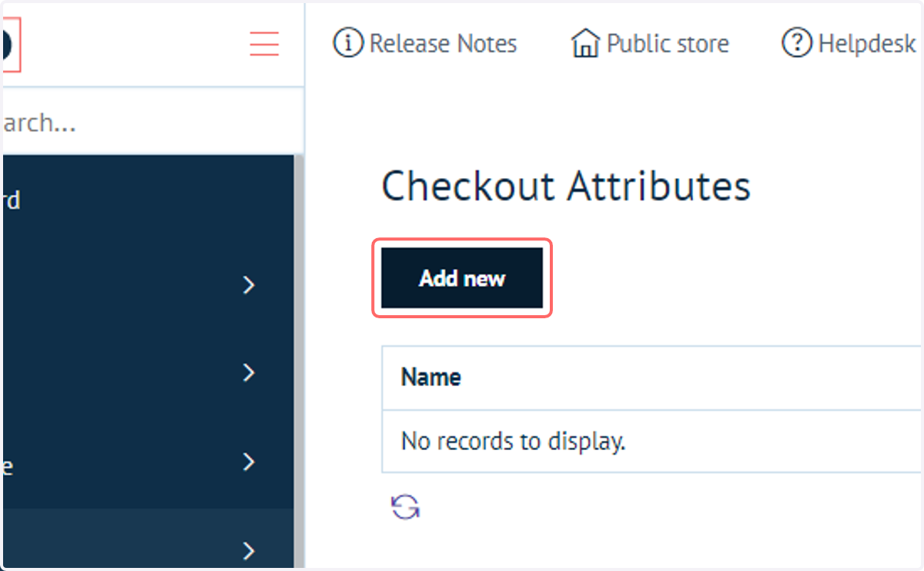
Task: Click the Helpdesk question mark icon
Action: tap(796, 44)
